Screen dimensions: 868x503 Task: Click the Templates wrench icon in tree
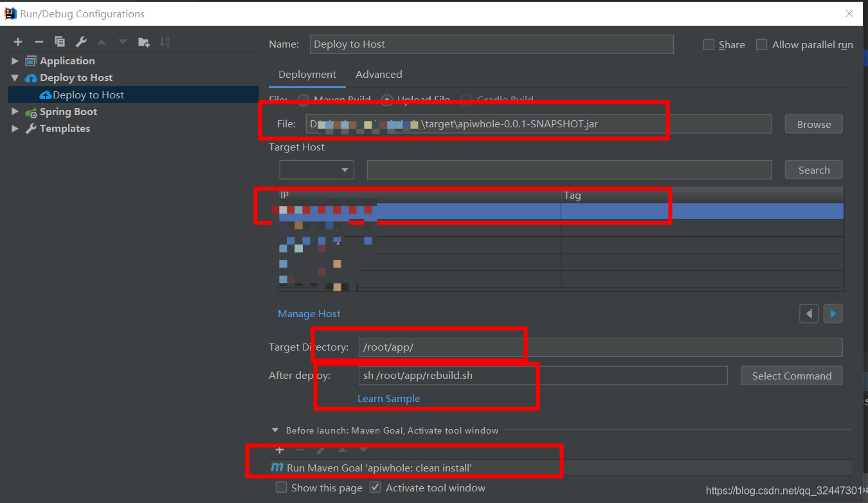[31, 129]
